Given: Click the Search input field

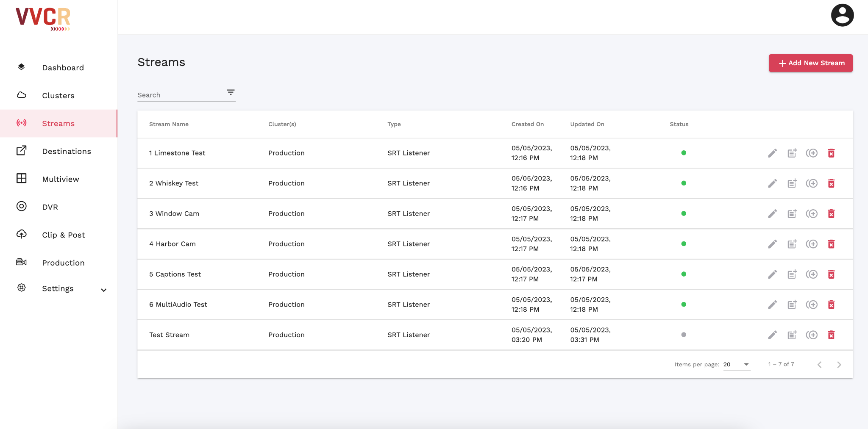Looking at the screenshot, I should tap(180, 95).
